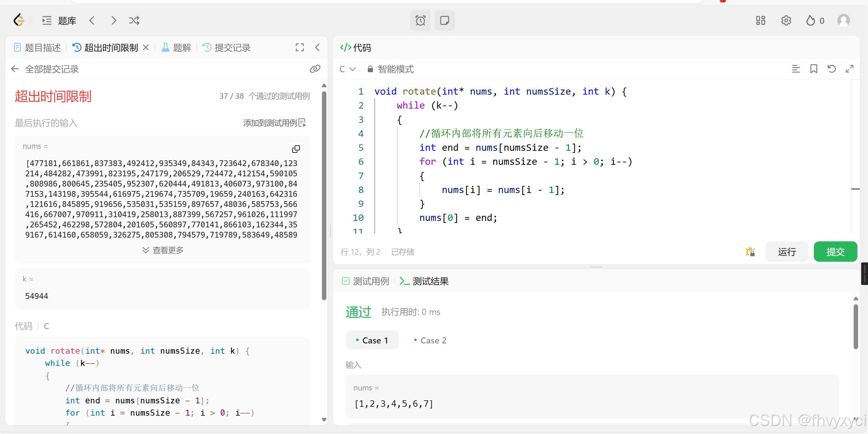This screenshot has height=434, width=868.
Task: Click line 5 in code editor
Action: coord(501,148)
